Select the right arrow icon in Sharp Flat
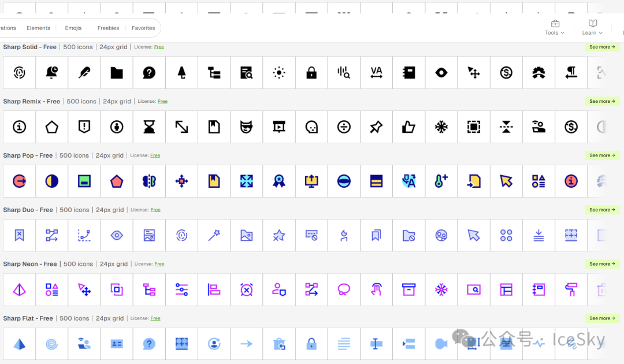 click(247, 344)
